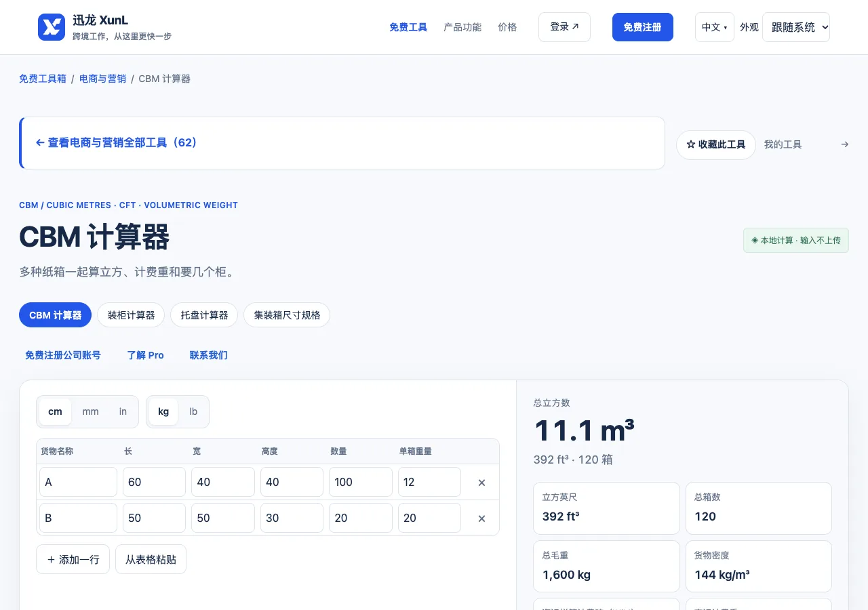Click the 货物名称 field containing B
This screenshot has height=610, width=868.
78,518
